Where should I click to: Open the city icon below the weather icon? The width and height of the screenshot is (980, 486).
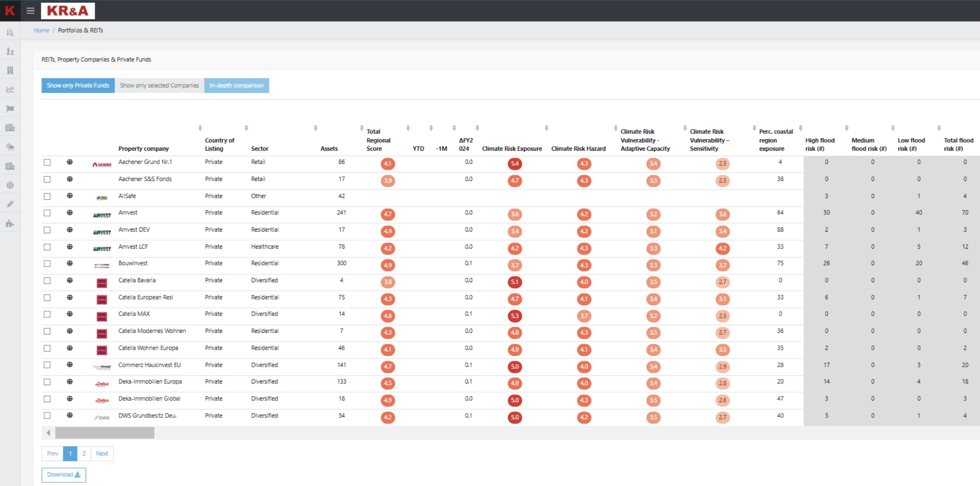coord(10,166)
